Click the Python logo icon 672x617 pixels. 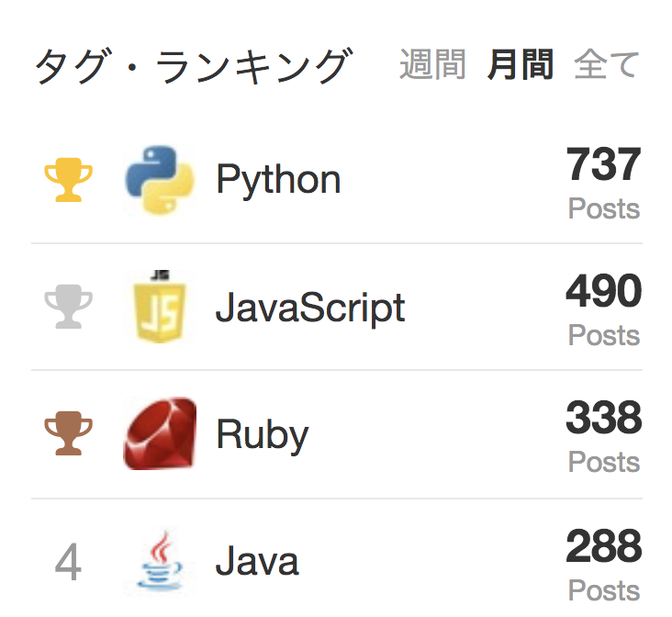click(160, 179)
